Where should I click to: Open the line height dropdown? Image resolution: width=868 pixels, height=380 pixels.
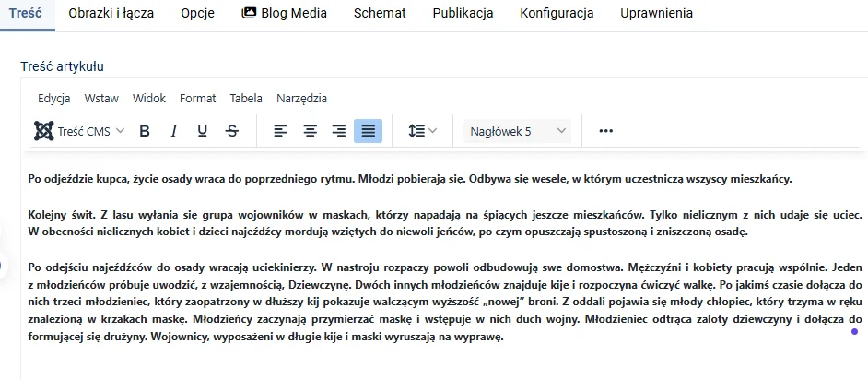click(422, 131)
